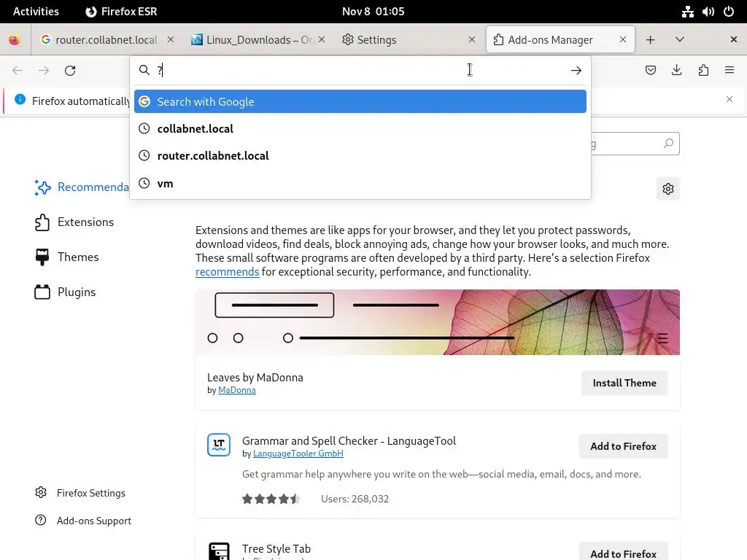Close the Settings tab

coord(472,39)
